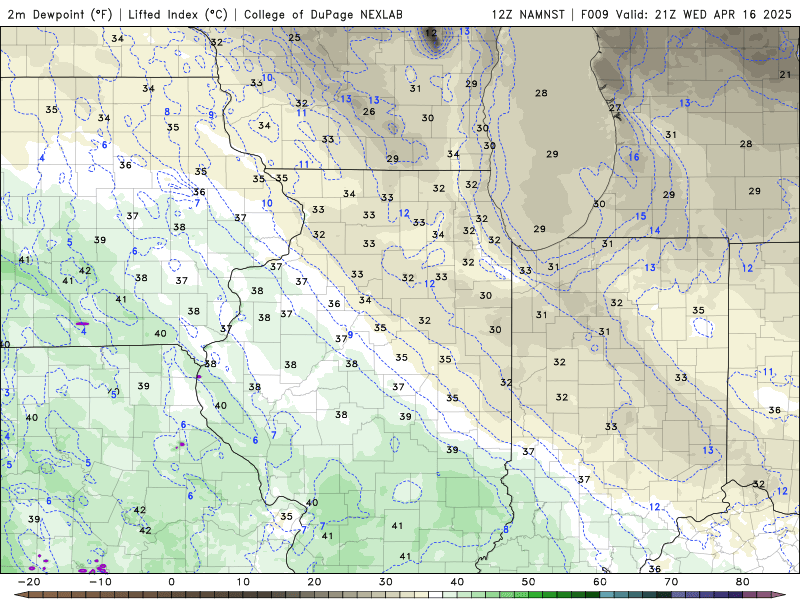Screen dimensions: 800x600
Task: Click the black "26" dewpoint value
Action: coord(369,111)
